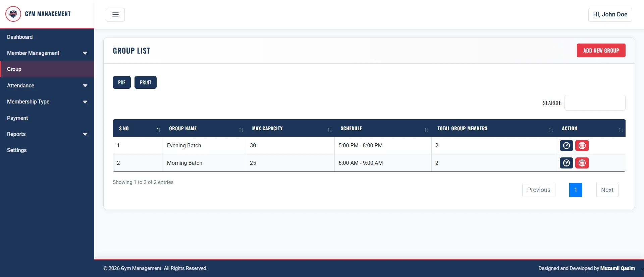The height and width of the screenshot is (277, 644).
Task: Expand Membership Type submenu arrow
Action: pyautogui.click(x=85, y=102)
